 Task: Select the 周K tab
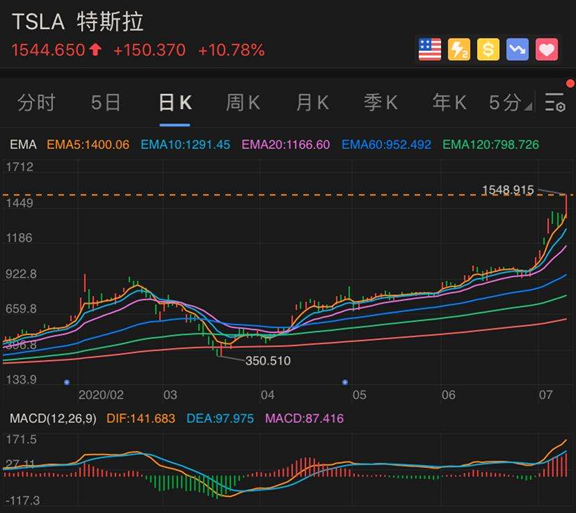point(243,103)
